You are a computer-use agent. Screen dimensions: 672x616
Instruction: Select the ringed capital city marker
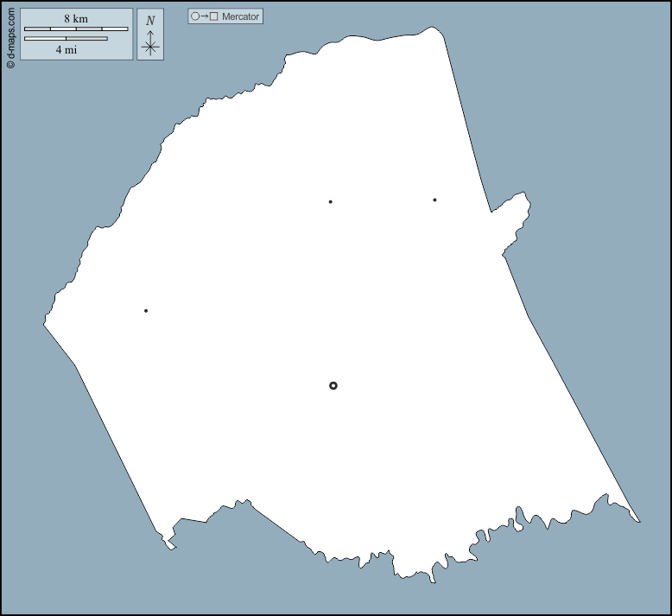click(333, 385)
